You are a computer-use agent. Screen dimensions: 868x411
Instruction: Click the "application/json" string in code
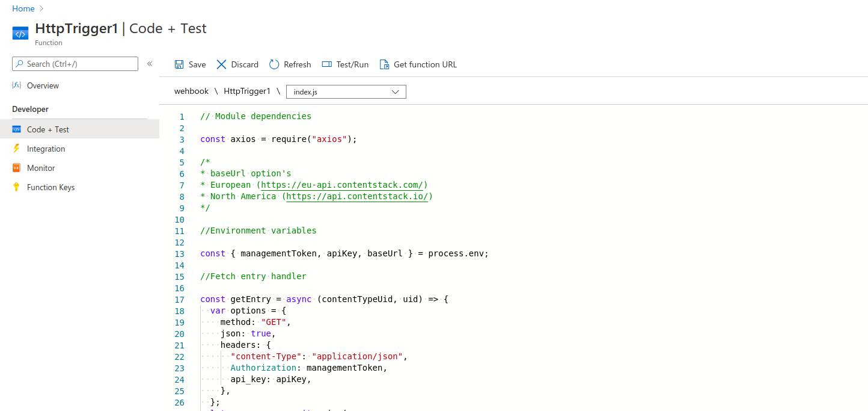click(x=357, y=356)
